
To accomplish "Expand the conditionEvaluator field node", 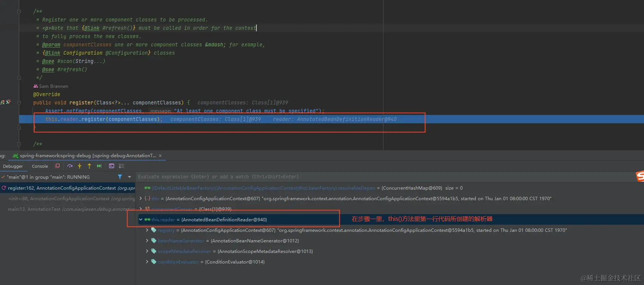I will tap(147, 262).
